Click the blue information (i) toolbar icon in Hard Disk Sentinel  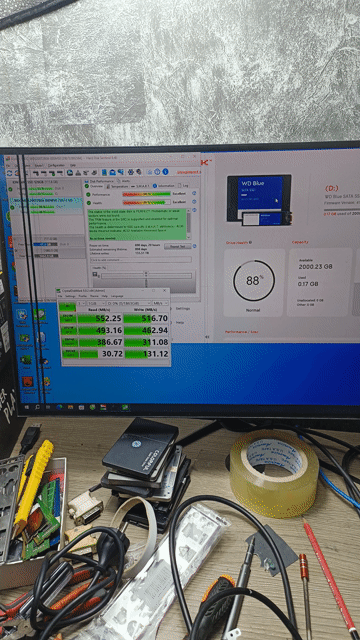coord(165,172)
